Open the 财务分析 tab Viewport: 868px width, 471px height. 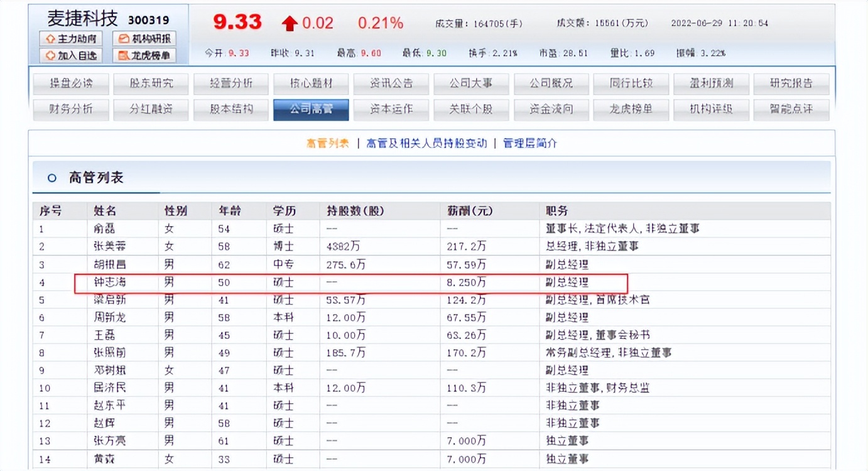point(71,109)
